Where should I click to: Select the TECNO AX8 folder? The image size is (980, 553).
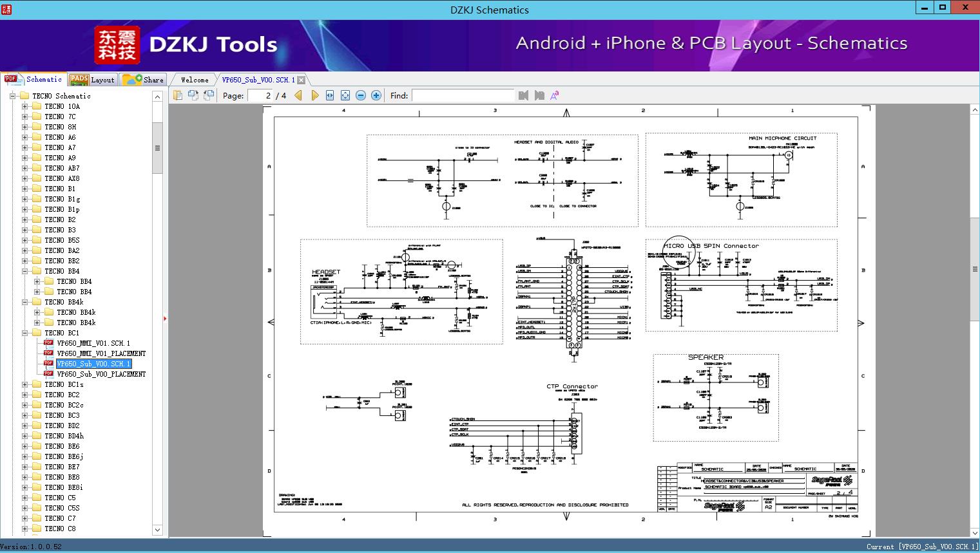pos(62,178)
